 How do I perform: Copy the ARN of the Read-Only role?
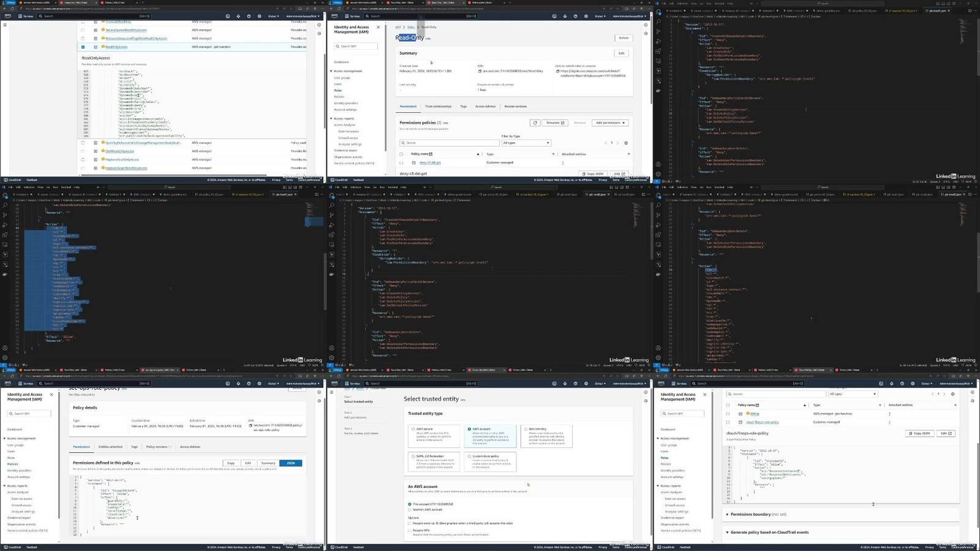click(x=480, y=71)
